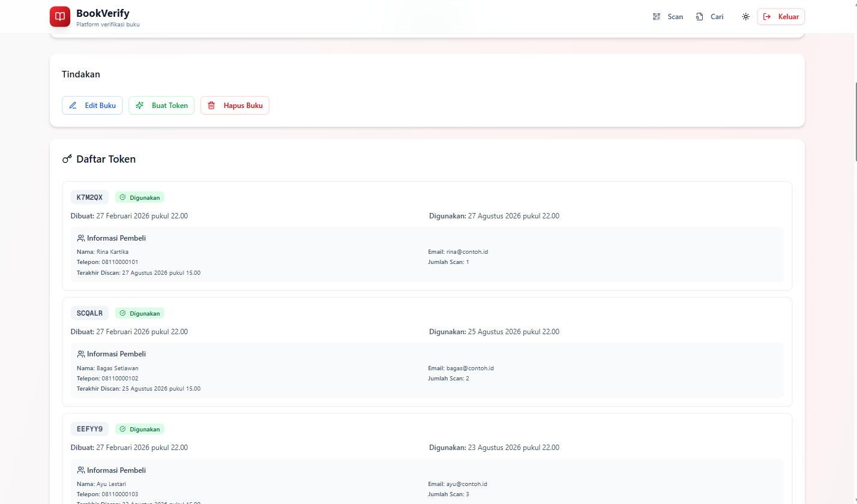Click the name Bagas Setiawan
This screenshot has height=504, width=857.
coord(118,368)
